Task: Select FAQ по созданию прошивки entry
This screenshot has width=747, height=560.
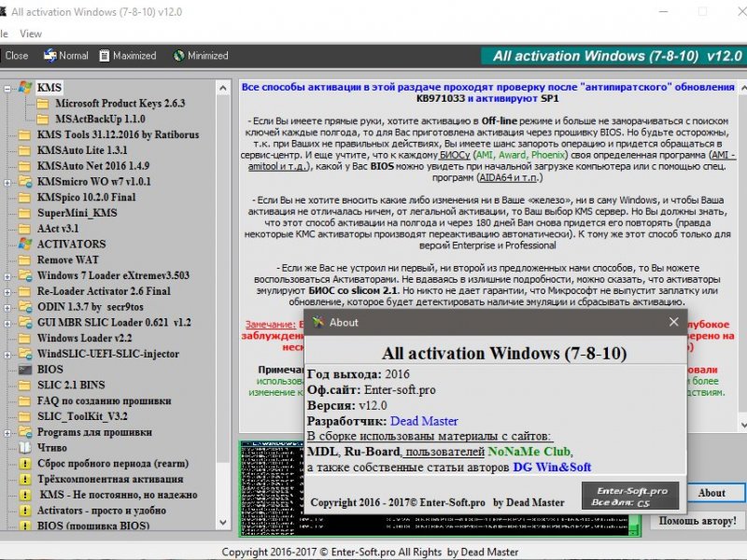Action: click(x=105, y=401)
